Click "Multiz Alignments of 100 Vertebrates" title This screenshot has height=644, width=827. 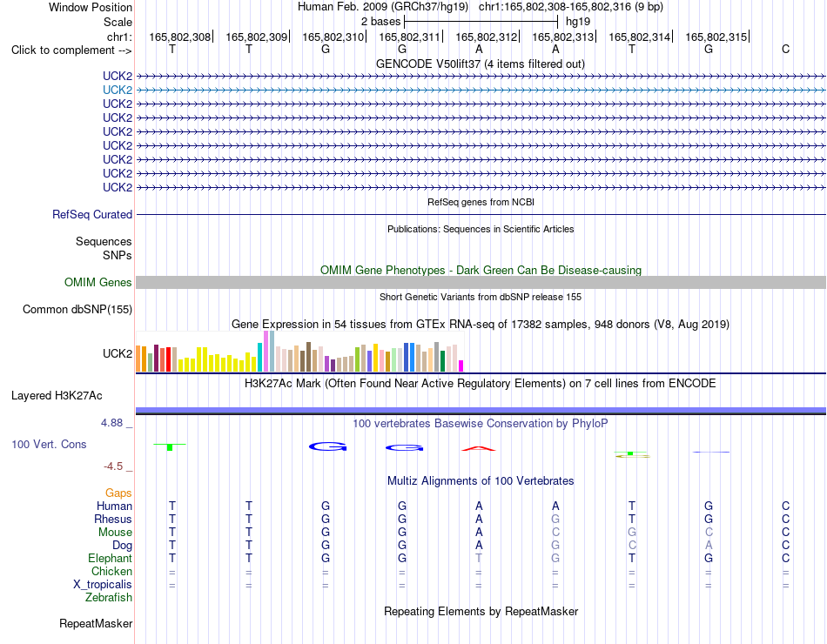click(481, 481)
